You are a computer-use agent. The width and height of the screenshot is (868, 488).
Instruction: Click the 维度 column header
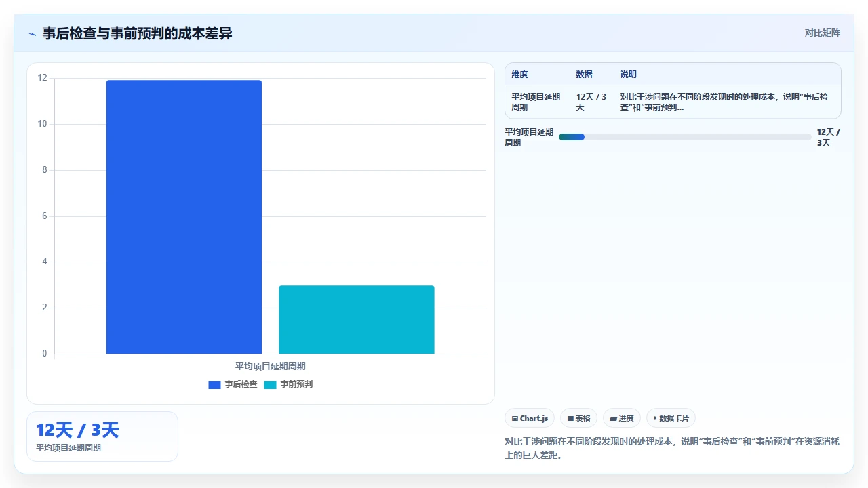coord(519,75)
